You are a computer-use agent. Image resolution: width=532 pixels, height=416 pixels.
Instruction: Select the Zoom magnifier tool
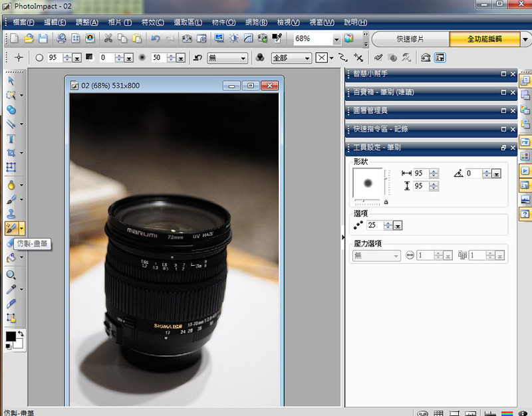(x=11, y=274)
